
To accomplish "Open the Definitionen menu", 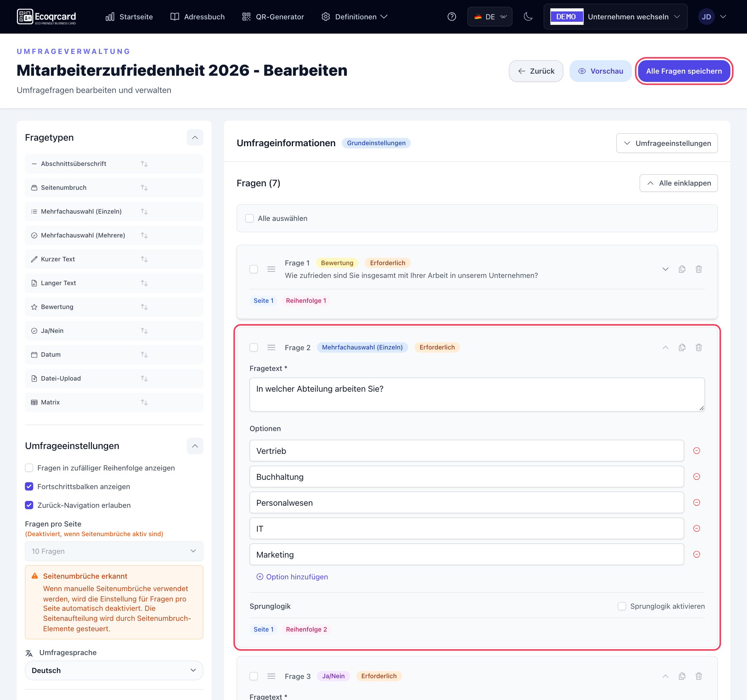I will pyautogui.click(x=355, y=17).
